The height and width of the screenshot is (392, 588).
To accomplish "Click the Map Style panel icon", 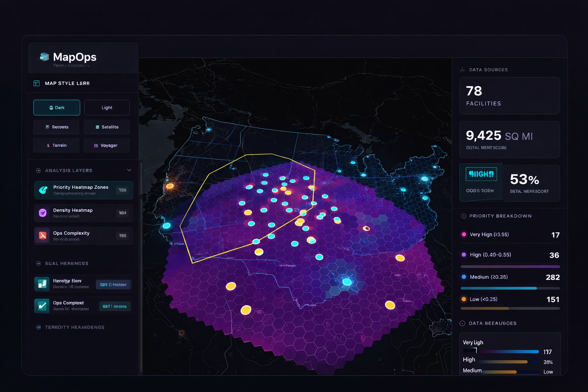I will 36,83.
